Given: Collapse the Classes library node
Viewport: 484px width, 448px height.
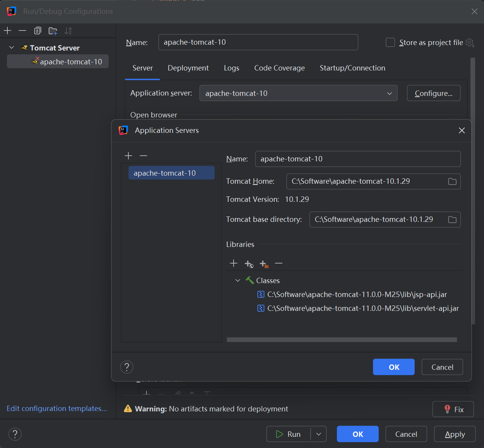Looking at the screenshot, I should (238, 280).
